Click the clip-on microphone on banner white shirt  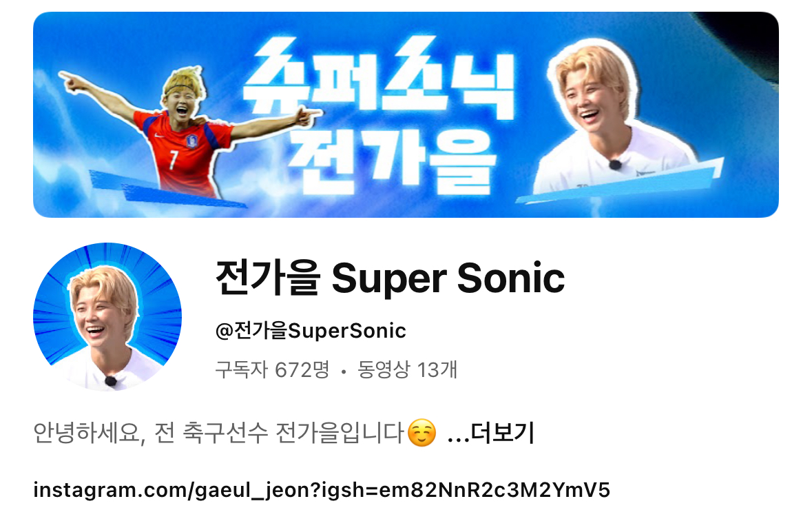[x=615, y=165]
